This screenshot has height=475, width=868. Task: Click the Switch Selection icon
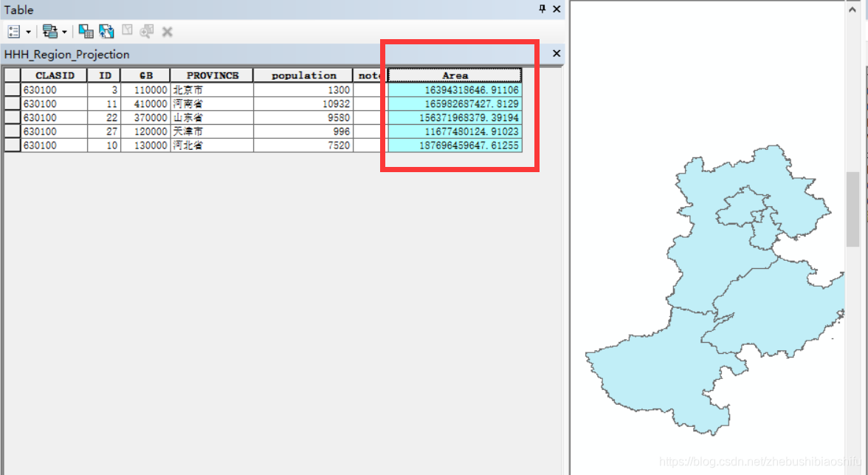(106, 32)
